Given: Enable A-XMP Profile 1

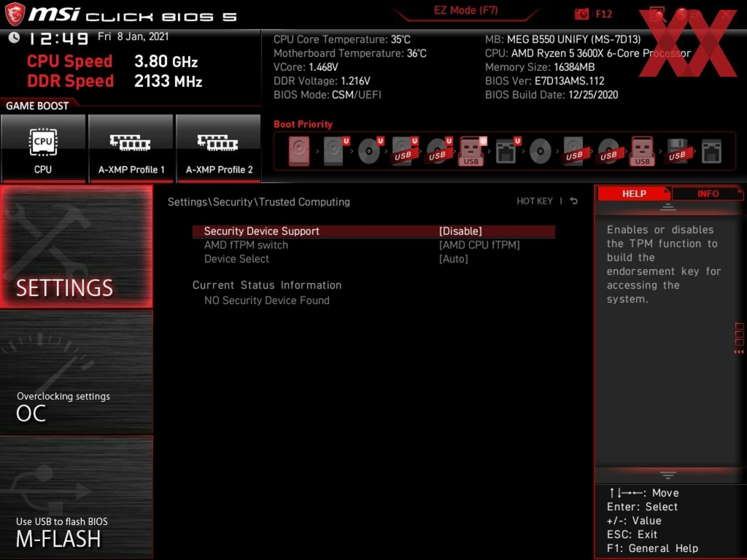Looking at the screenshot, I should pyautogui.click(x=131, y=148).
